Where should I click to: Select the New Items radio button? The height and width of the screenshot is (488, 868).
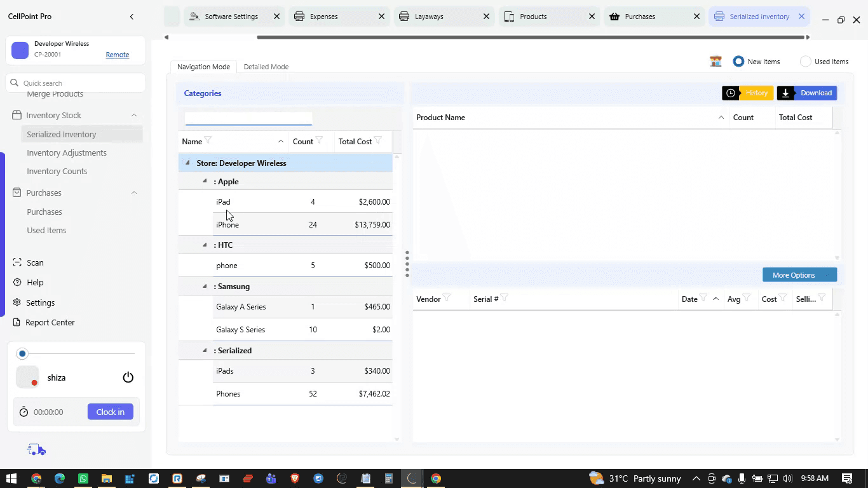738,62
